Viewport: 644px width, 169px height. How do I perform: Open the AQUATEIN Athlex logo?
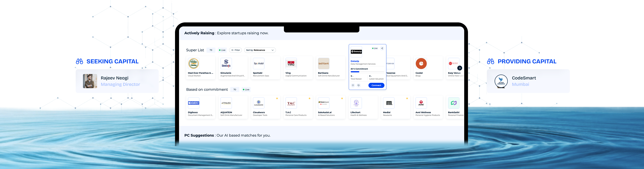click(226, 103)
